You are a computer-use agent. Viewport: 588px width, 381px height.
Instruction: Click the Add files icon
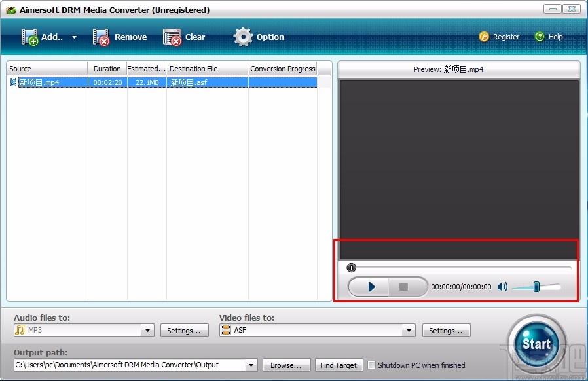tap(30, 37)
